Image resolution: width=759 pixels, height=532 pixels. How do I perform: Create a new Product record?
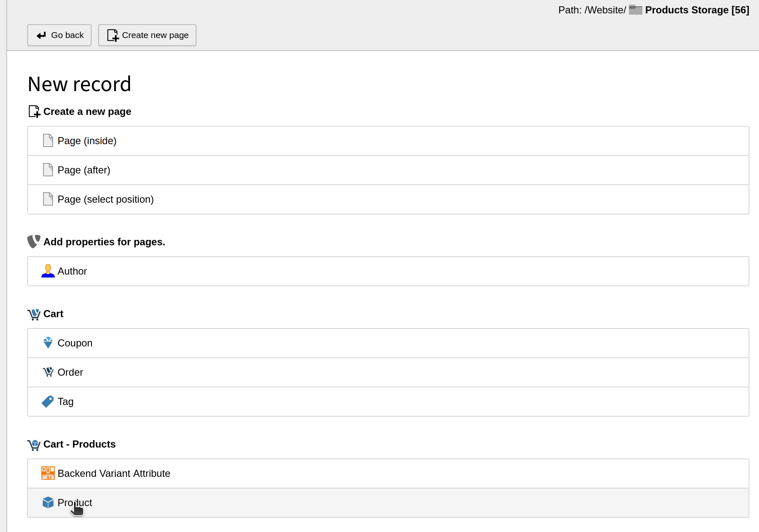(75, 503)
